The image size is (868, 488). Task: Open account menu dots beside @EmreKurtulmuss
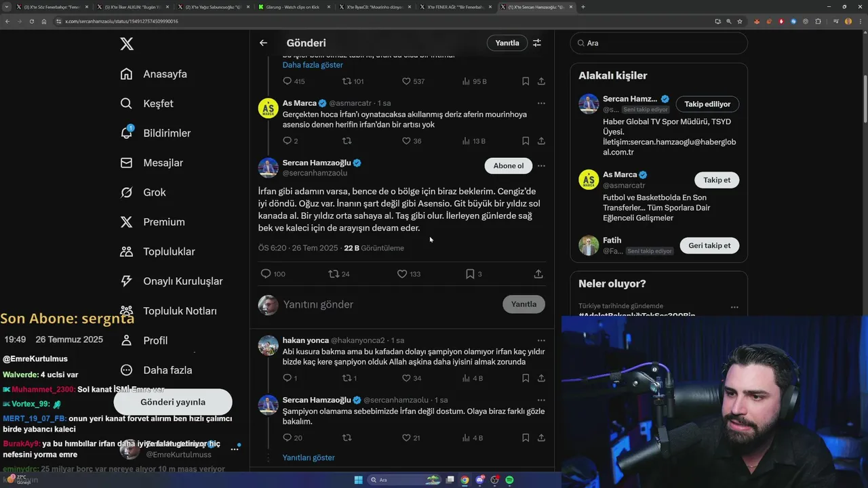point(235,449)
